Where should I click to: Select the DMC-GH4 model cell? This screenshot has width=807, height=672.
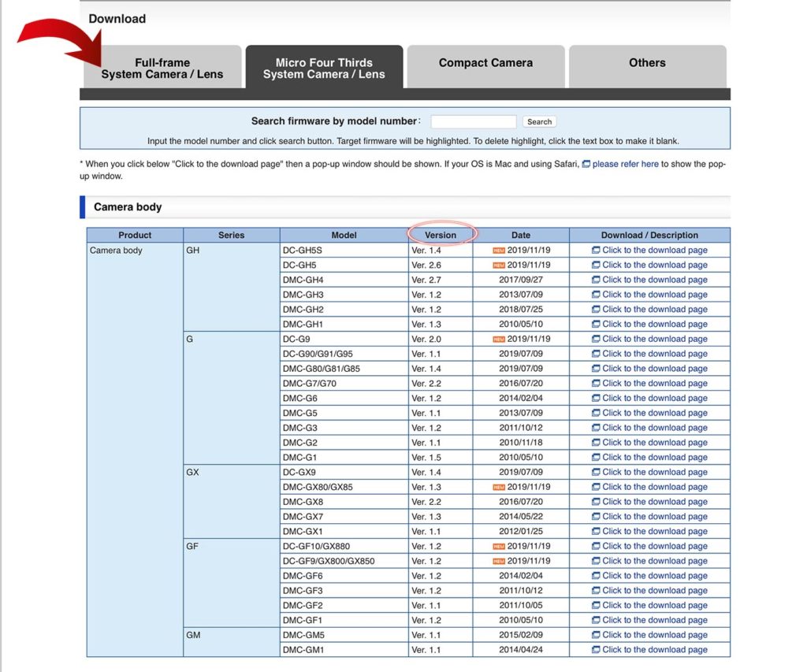coord(344,280)
